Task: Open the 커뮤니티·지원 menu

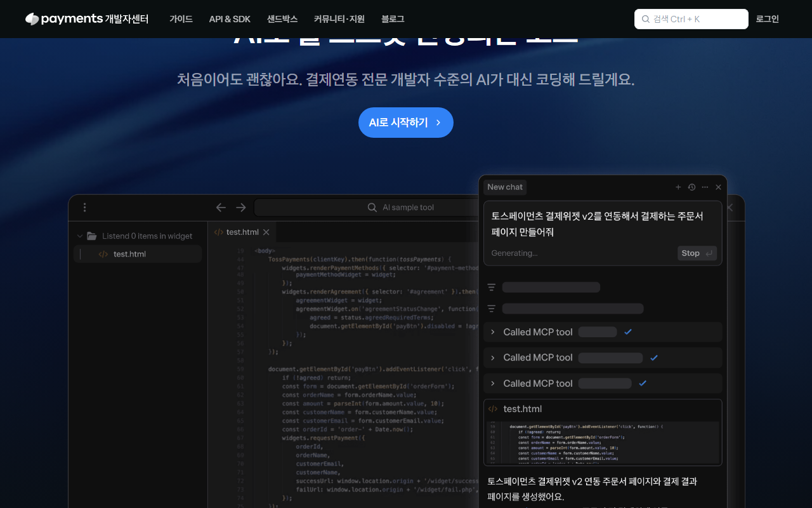Action: (339, 19)
